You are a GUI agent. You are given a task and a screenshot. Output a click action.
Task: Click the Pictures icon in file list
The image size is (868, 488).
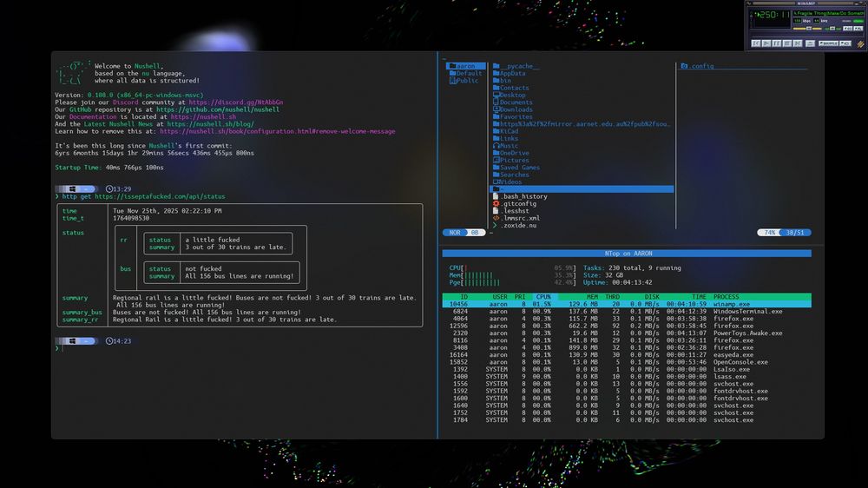tap(496, 160)
